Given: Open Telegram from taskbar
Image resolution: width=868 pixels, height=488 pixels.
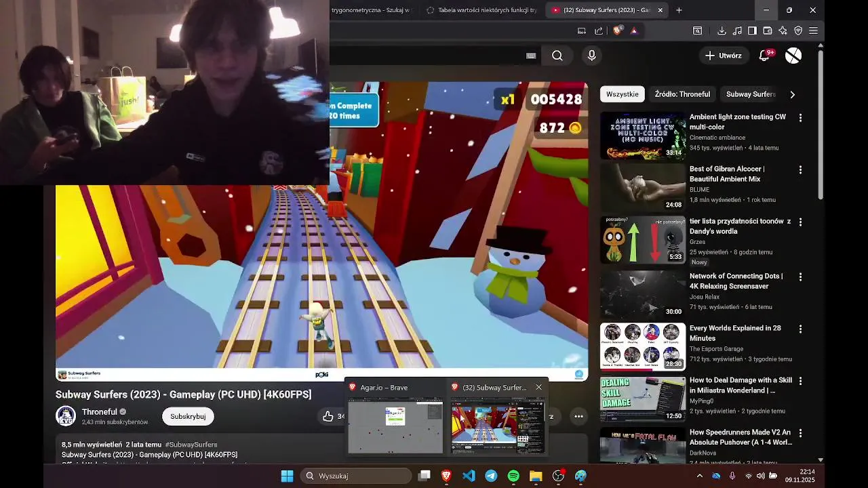Looking at the screenshot, I should coord(491,476).
